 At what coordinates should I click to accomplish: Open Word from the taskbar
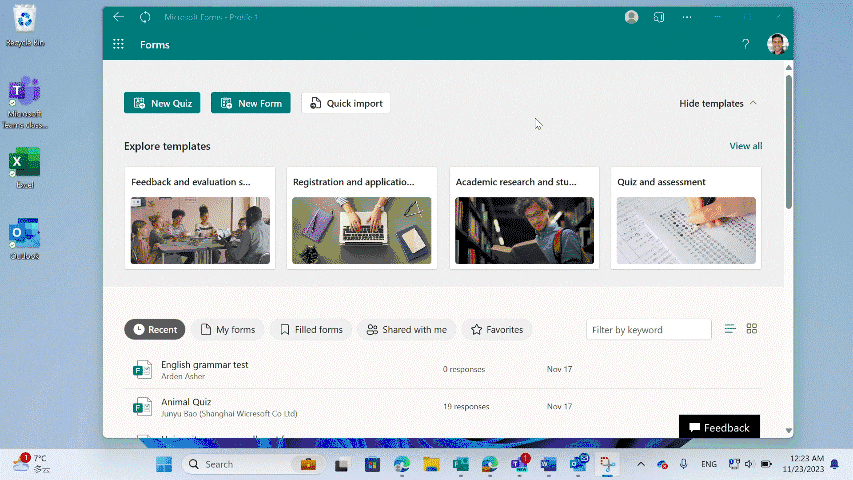click(x=548, y=464)
